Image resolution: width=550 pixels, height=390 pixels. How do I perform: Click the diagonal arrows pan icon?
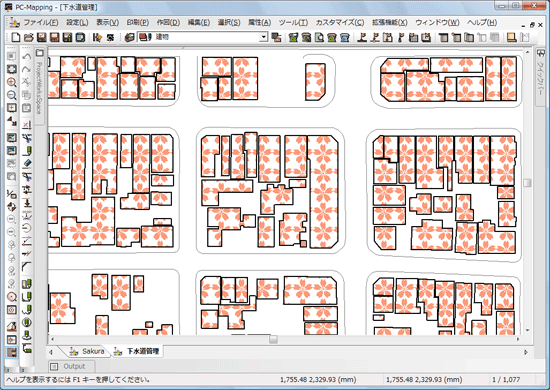coord(12,121)
